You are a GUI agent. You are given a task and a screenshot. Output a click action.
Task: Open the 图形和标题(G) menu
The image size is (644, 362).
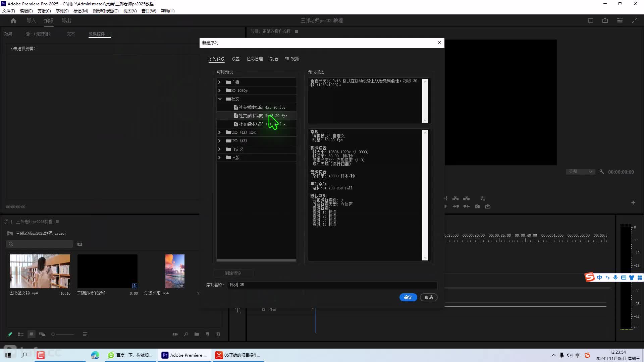106,11
